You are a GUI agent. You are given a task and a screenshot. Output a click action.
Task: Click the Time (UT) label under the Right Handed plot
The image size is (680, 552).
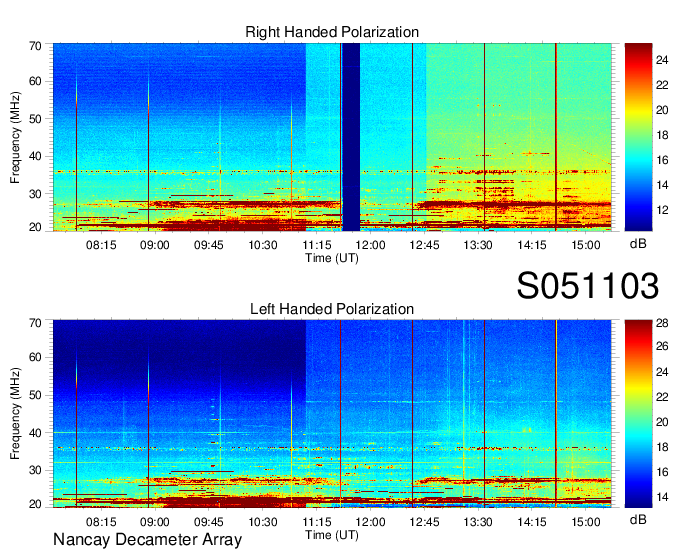(x=332, y=258)
